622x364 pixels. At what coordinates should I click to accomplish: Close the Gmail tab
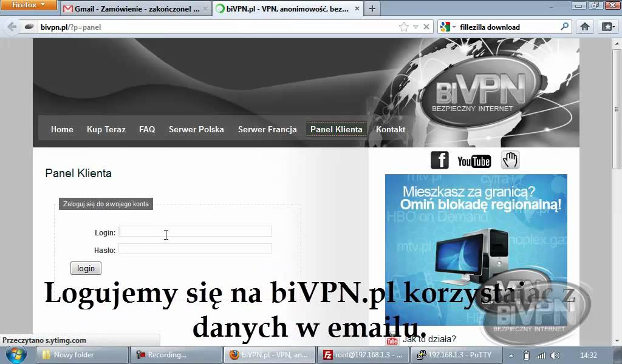(x=205, y=8)
